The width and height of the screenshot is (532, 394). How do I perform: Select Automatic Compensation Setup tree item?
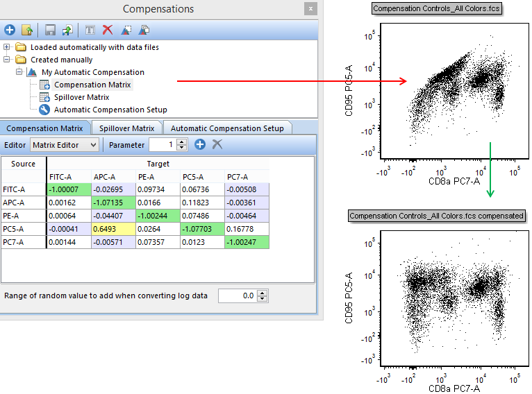[x=110, y=110]
